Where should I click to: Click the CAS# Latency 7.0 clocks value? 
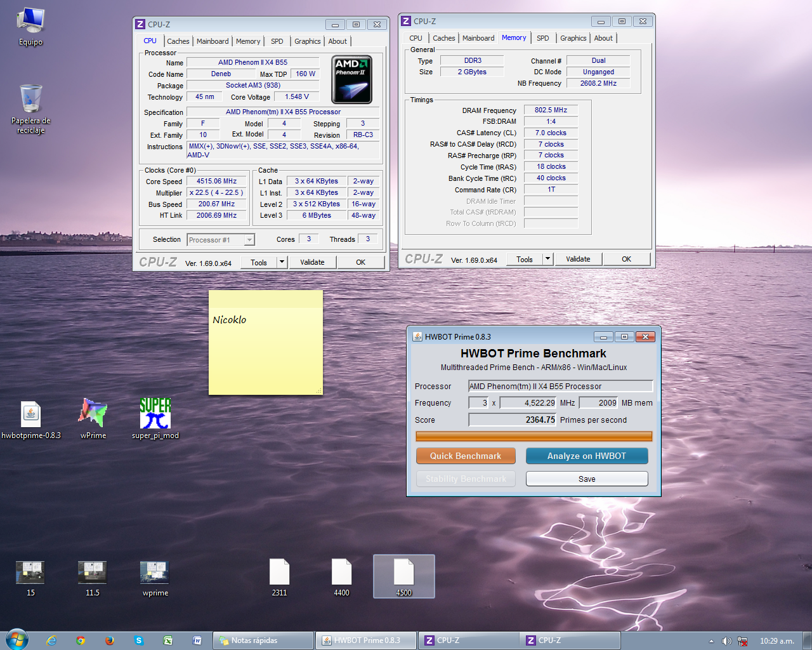pyautogui.click(x=551, y=133)
